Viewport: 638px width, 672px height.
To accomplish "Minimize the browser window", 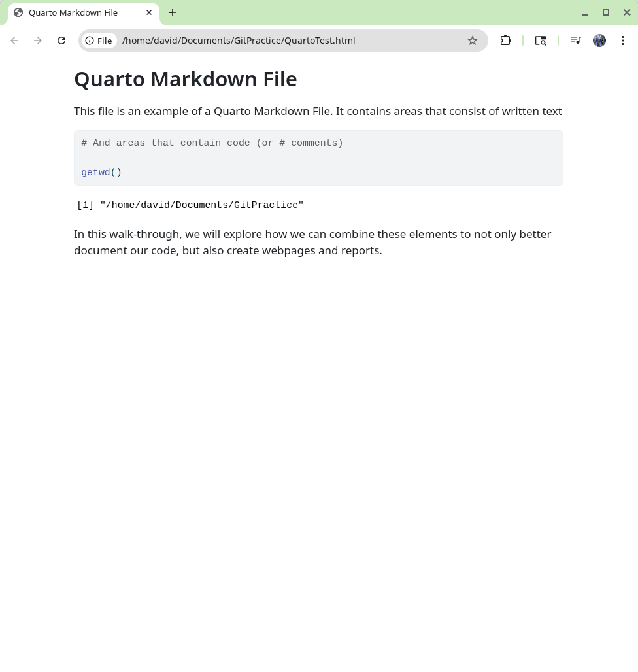I will tap(585, 12).
